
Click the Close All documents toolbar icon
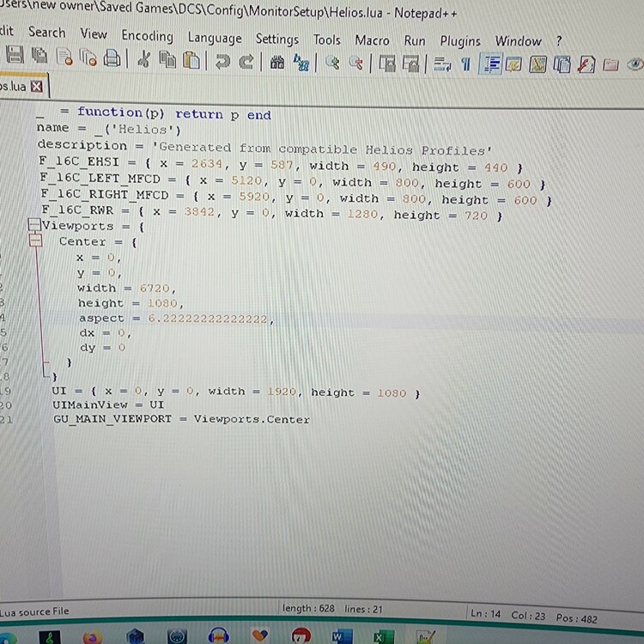(x=88, y=58)
